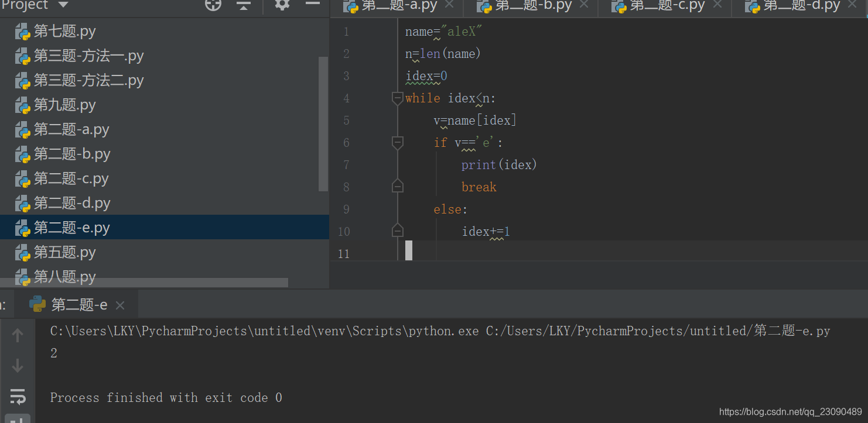
Task: Open Project panel settings gear
Action: tap(282, 5)
